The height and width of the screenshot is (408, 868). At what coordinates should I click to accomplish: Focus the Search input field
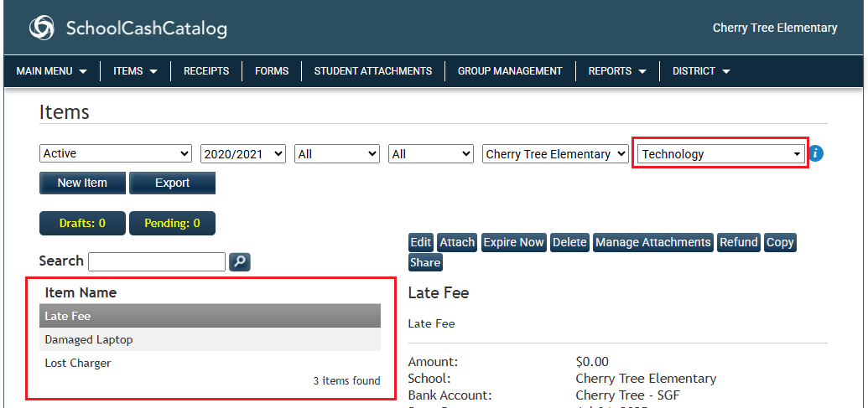point(157,262)
